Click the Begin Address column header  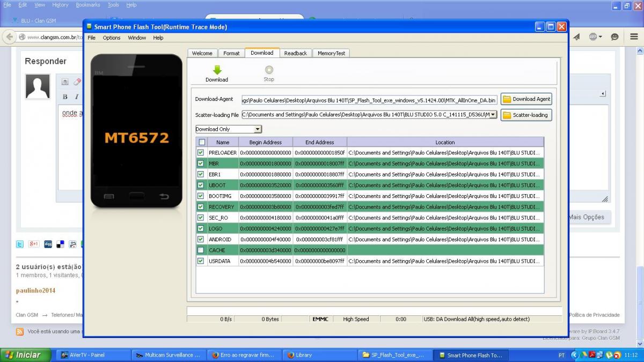[266, 142]
